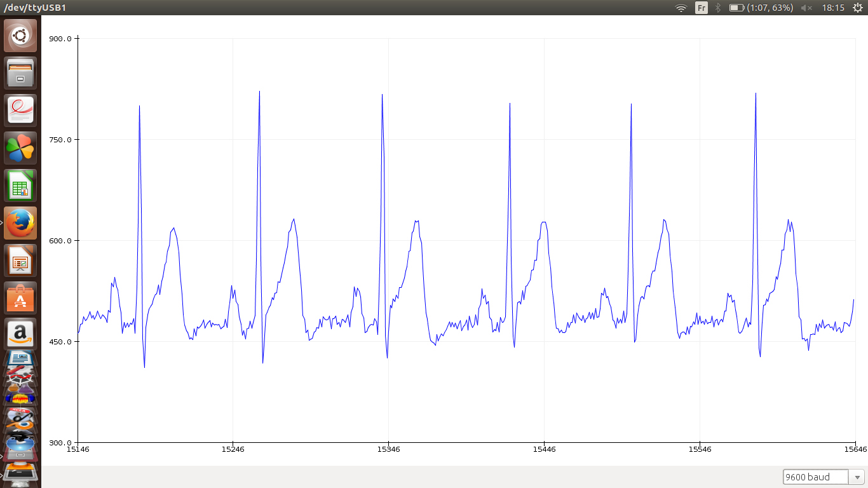Click the 15146 x-axis label
Screen dimensions: 868x488
[x=78, y=449]
